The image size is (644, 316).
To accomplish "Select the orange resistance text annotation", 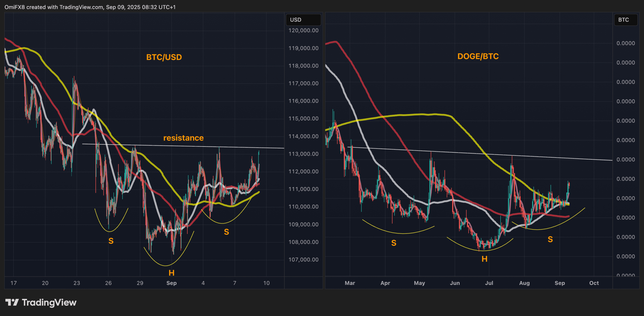I will pos(183,138).
